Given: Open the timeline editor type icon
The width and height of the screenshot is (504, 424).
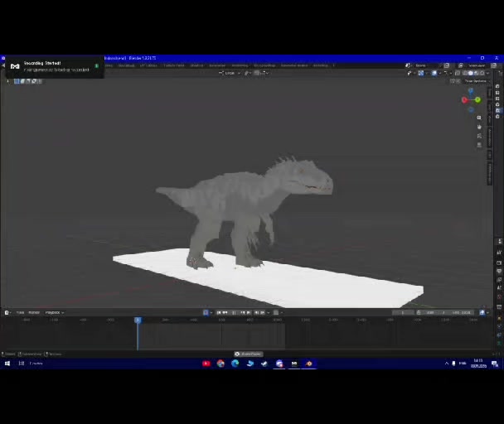Looking at the screenshot, I should [7, 312].
